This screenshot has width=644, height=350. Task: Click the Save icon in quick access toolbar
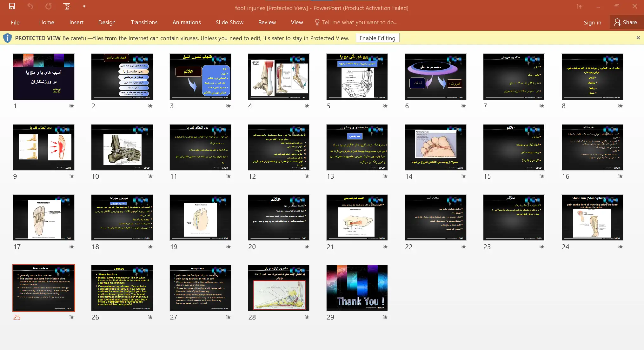point(12,6)
